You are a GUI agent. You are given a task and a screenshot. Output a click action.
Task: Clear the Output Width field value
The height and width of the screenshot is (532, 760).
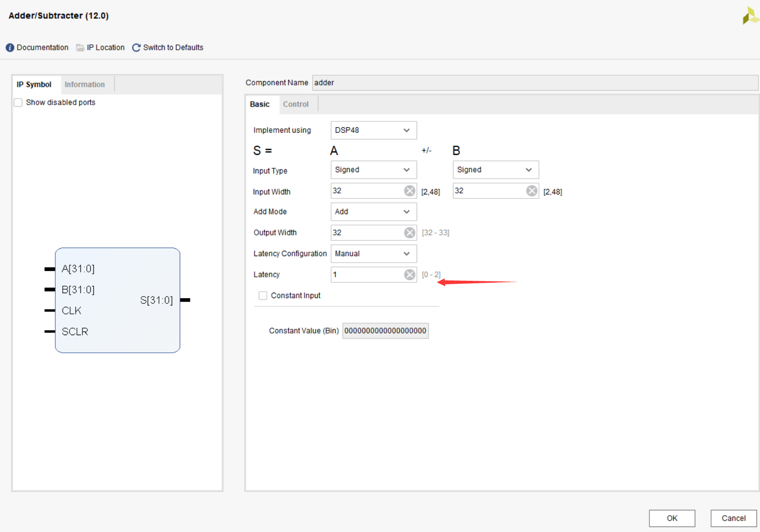click(410, 233)
